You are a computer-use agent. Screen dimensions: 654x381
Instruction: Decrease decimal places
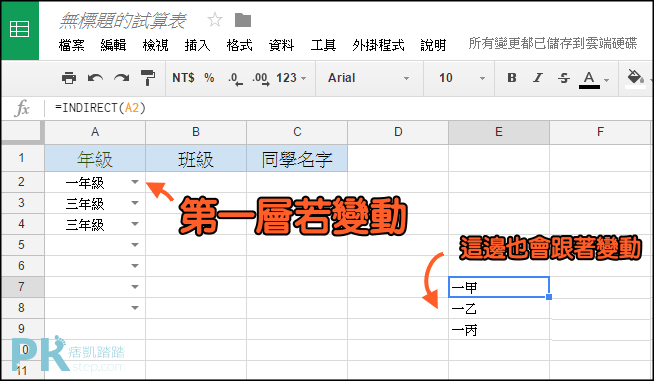point(235,78)
